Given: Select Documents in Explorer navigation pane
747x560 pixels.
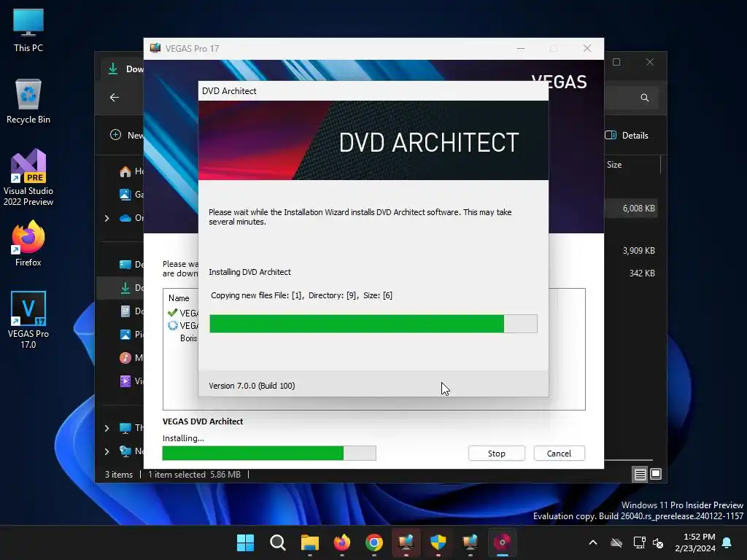Looking at the screenshot, I should (130, 311).
